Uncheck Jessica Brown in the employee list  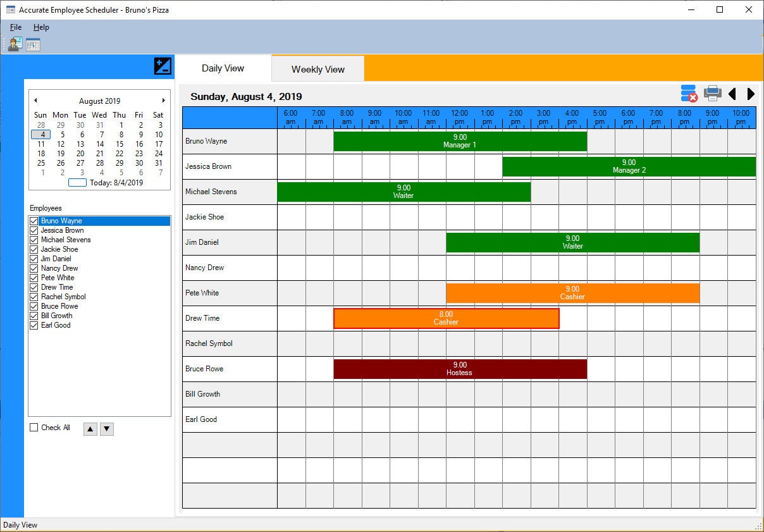[34, 230]
